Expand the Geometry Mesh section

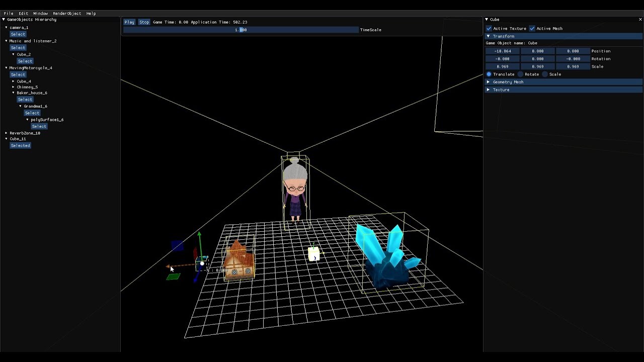[x=488, y=81]
